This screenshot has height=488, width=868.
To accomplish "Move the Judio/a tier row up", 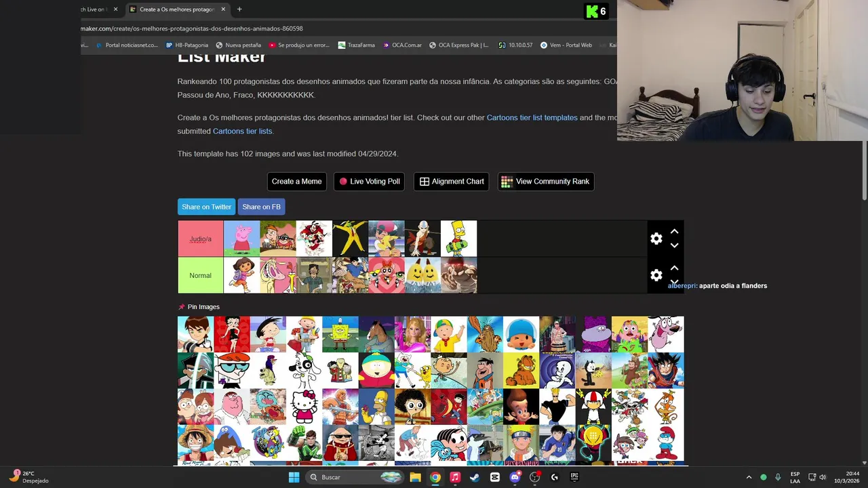I will pos(674,232).
